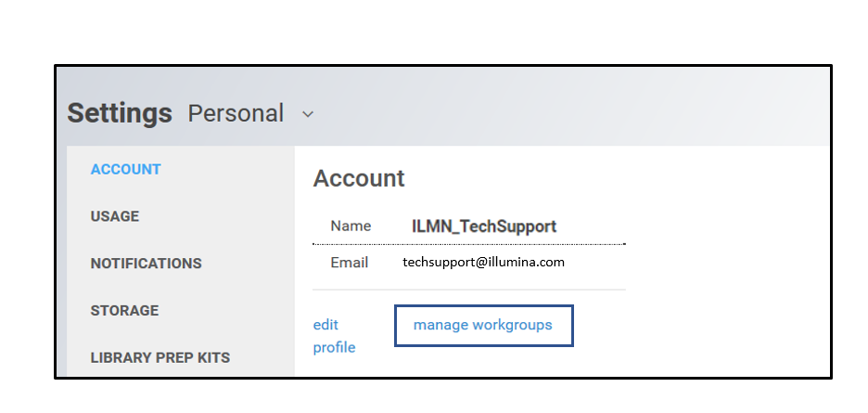Click empty sidebar space left of USAGE
The image size is (868, 413).
pos(78,216)
